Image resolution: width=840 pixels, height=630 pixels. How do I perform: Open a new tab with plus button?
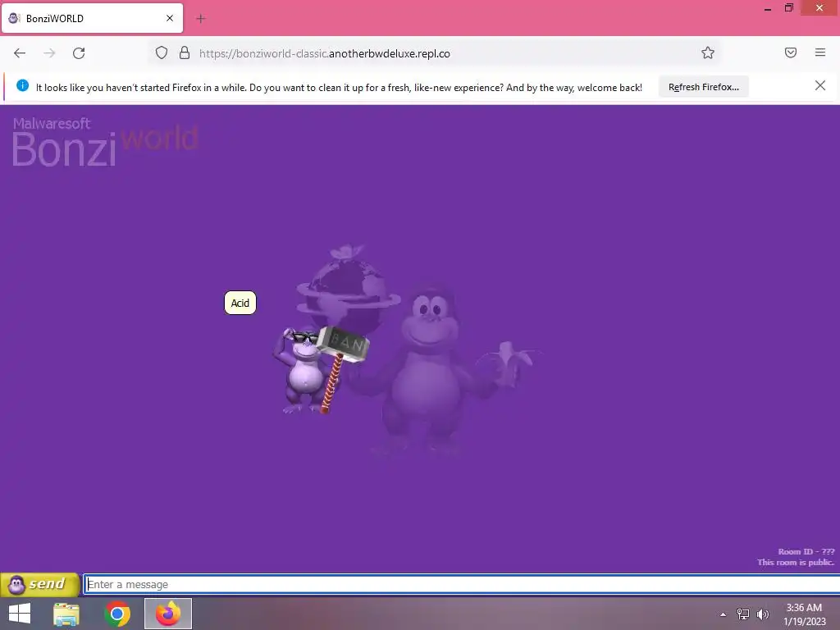tap(201, 19)
